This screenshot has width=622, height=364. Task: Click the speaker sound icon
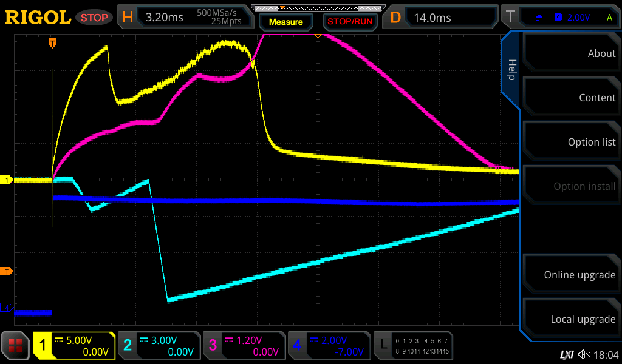click(x=584, y=354)
